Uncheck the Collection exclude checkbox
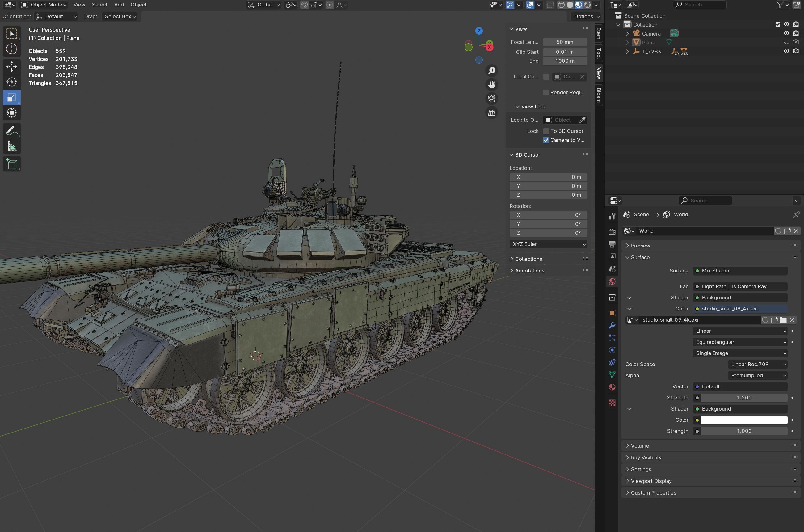Screen dimensions: 804x532 pos(777,24)
